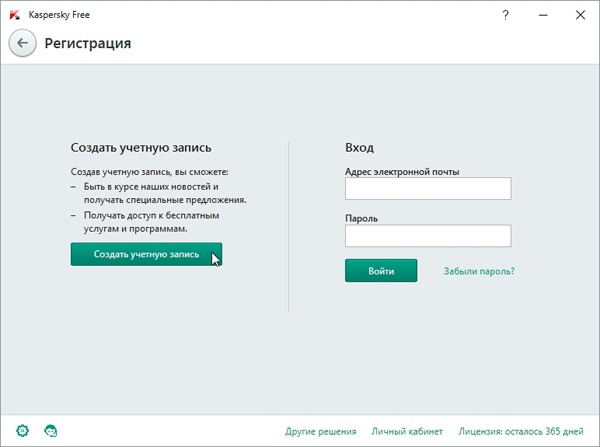Open Личный кабинет link
The height and width of the screenshot is (447, 600).
407,431
